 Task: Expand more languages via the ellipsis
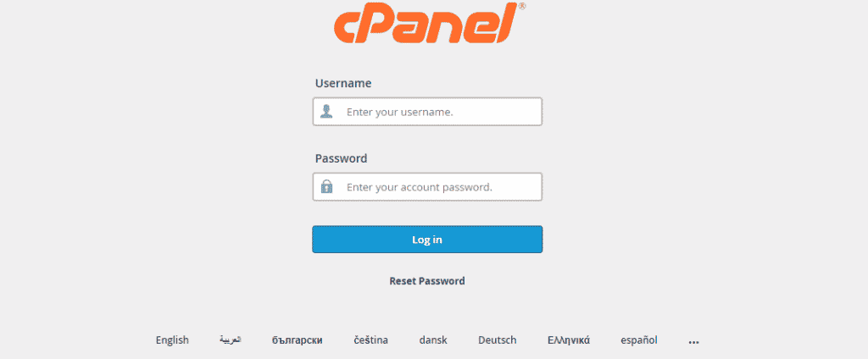[x=694, y=342]
